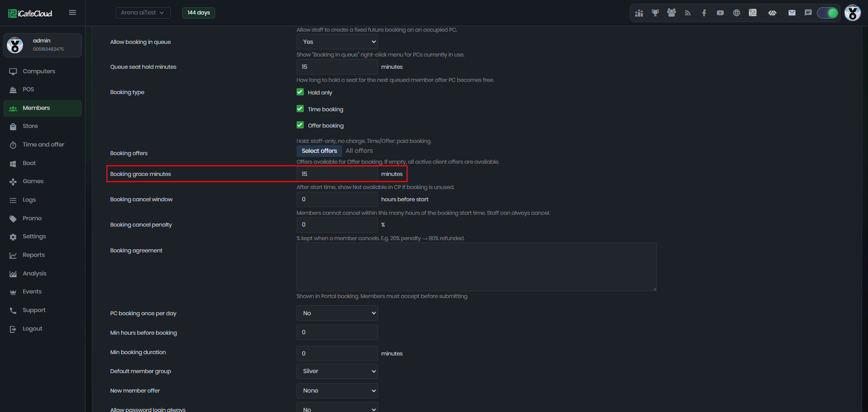Click inside the Booking agreement text area
Image resolution: width=868 pixels, height=412 pixels.
[x=476, y=267]
